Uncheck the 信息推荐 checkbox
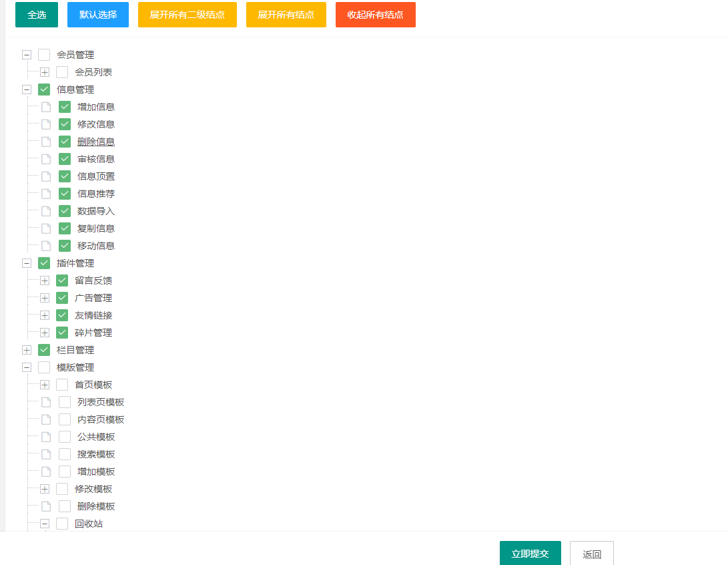The image size is (728, 565). point(65,194)
